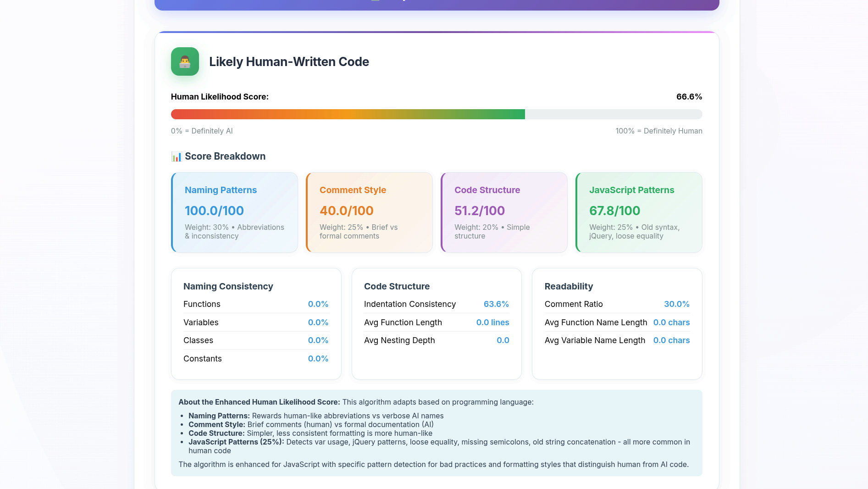Image resolution: width=868 pixels, height=489 pixels.
Task: Click the Naming Consistency panel title
Action: [228, 286]
